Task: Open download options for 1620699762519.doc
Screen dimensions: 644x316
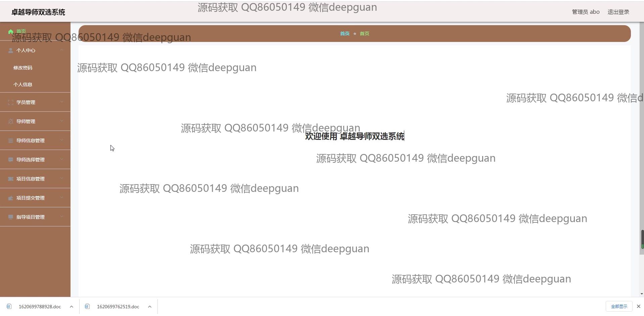Action: (x=150, y=307)
